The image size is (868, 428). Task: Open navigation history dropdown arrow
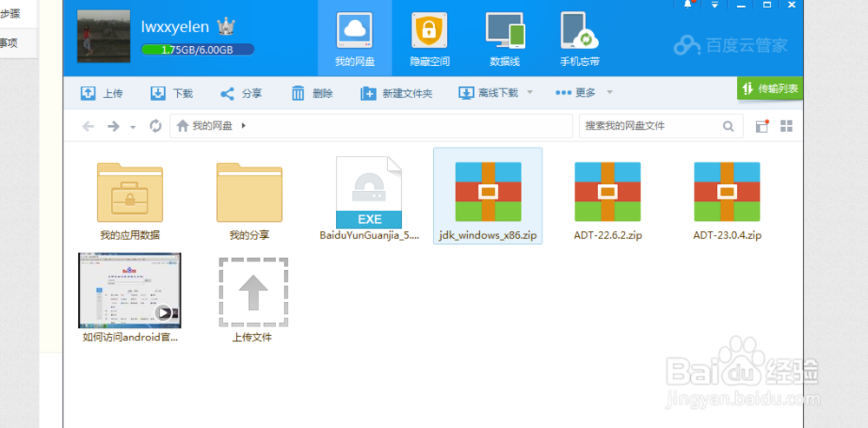133,128
